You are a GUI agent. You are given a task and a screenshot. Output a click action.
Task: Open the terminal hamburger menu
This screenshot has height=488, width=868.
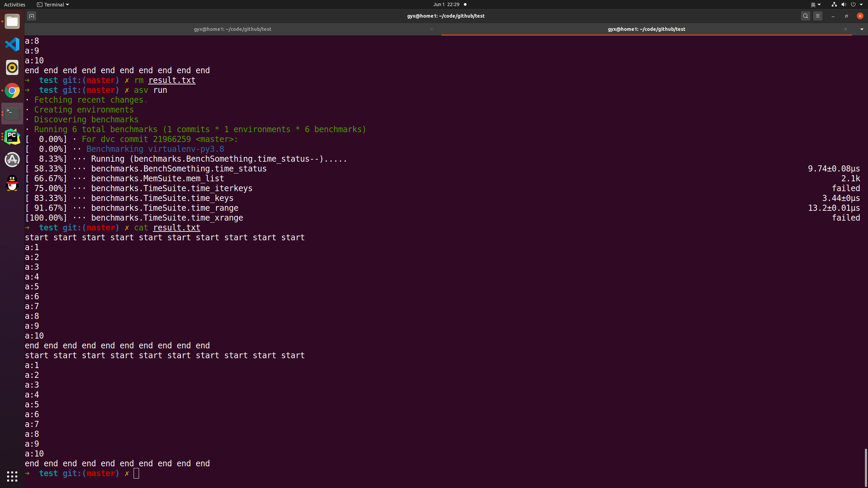(818, 16)
